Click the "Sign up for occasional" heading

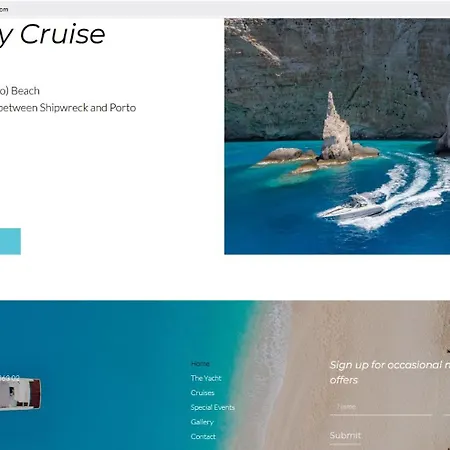[390, 365]
